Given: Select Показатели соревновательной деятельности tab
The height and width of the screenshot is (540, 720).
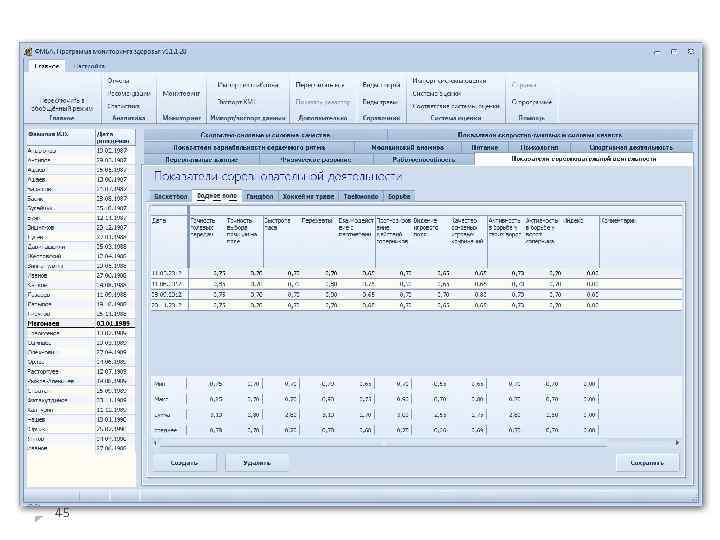Looking at the screenshot, I should tap(584, 159).
